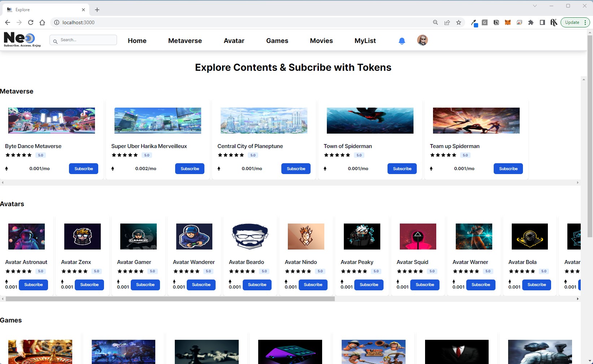Click Ethereum icon on Byte Dance Metaverse card
The height and width of the screenshot is (364, 593).
click(7, 169)
